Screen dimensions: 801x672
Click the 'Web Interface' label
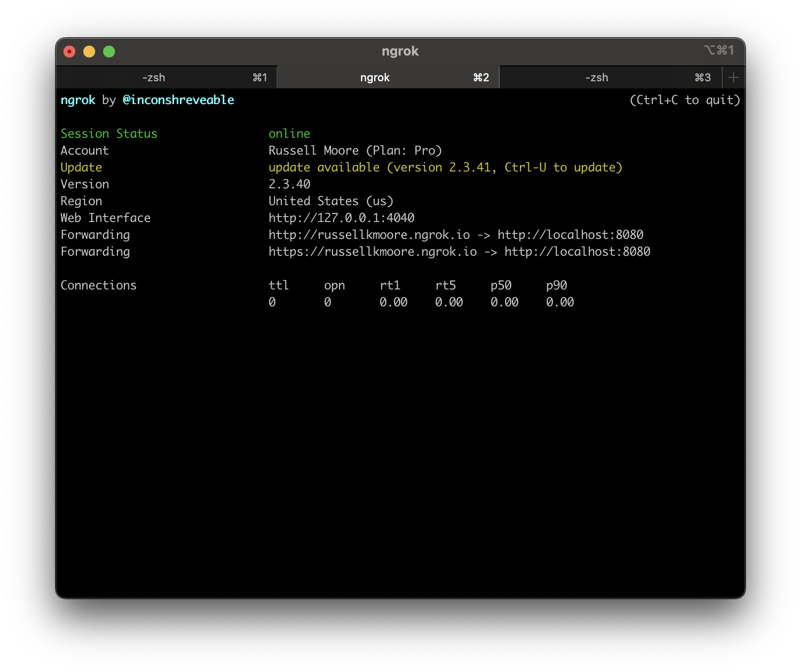[106, 218]
